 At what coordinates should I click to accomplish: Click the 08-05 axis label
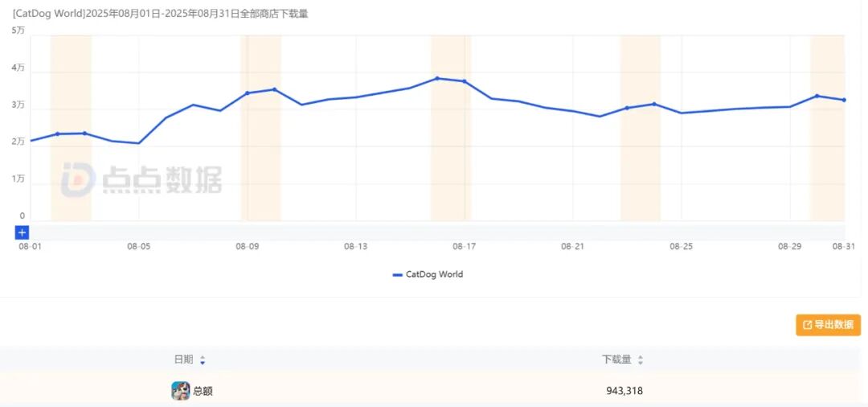click(138, 247)
